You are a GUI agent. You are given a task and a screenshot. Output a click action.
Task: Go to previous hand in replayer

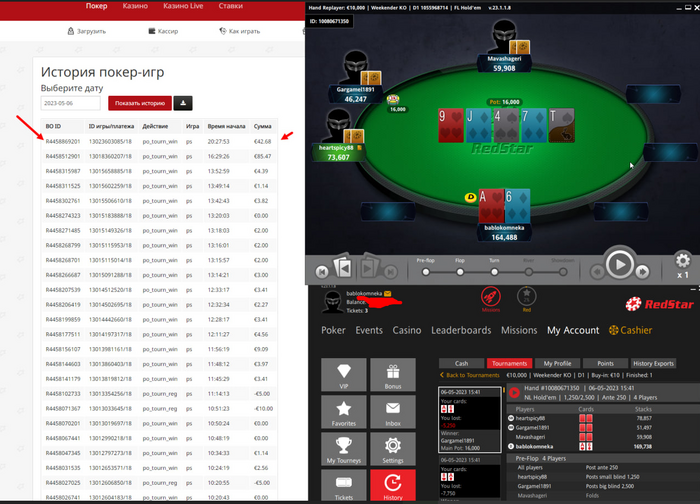click(342, 268)
